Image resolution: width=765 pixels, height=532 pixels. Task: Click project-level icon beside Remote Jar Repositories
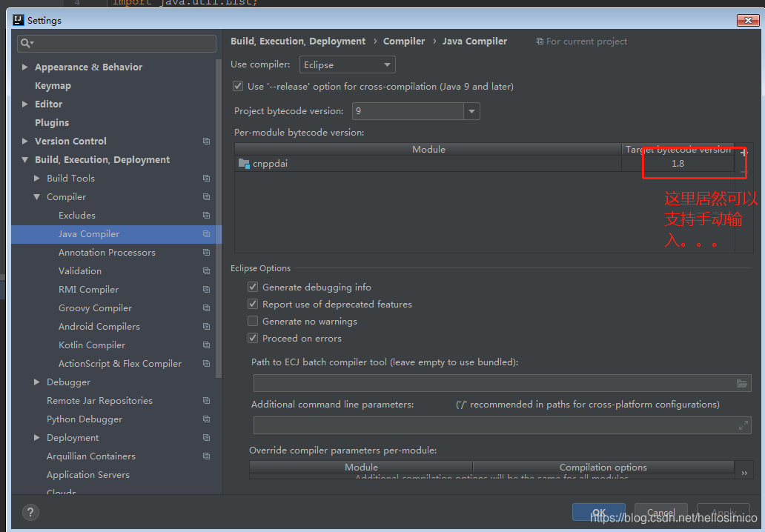coord(206,401)
